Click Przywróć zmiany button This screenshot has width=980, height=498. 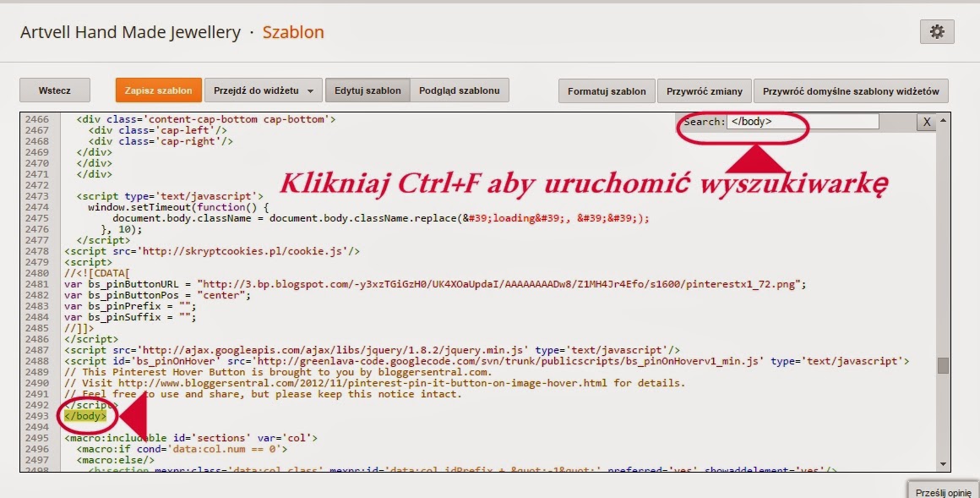point(705,91)
